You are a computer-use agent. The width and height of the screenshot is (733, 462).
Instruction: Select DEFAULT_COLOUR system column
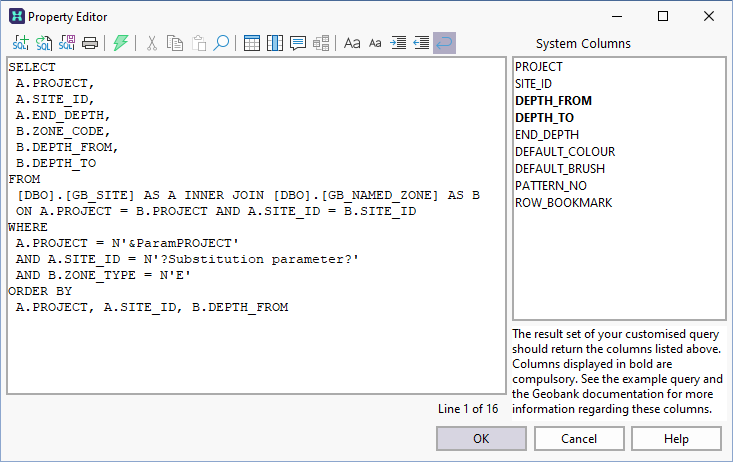pyautogui.click(x=565, y=152)
